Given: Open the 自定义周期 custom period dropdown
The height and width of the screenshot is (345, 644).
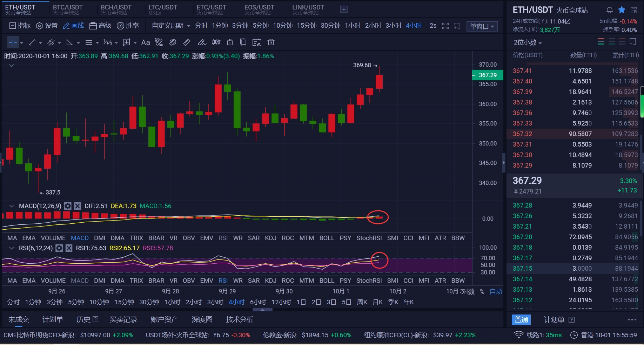Looking at the screenshot, I should [x=170, y=25].
